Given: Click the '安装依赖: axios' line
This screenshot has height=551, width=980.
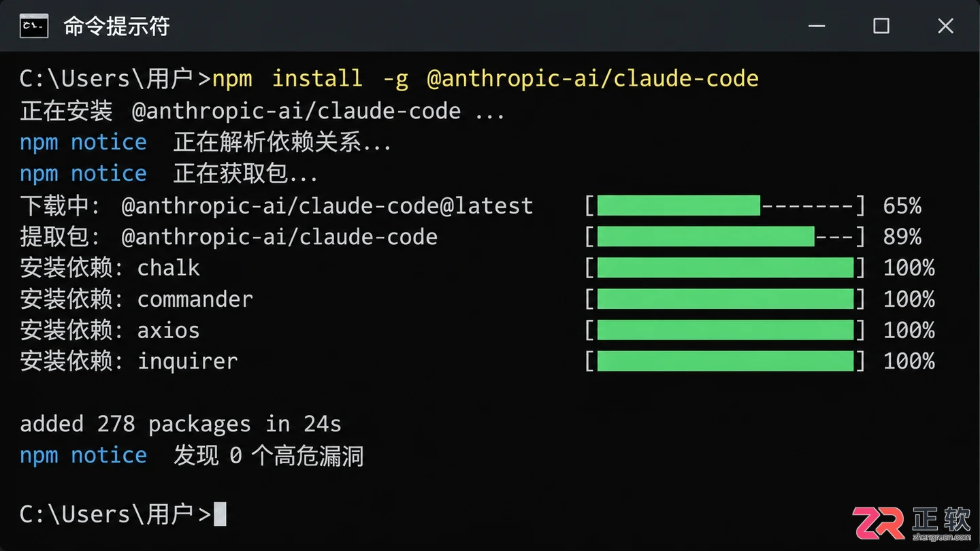Looking at the screenshot, I should [110, 330].
